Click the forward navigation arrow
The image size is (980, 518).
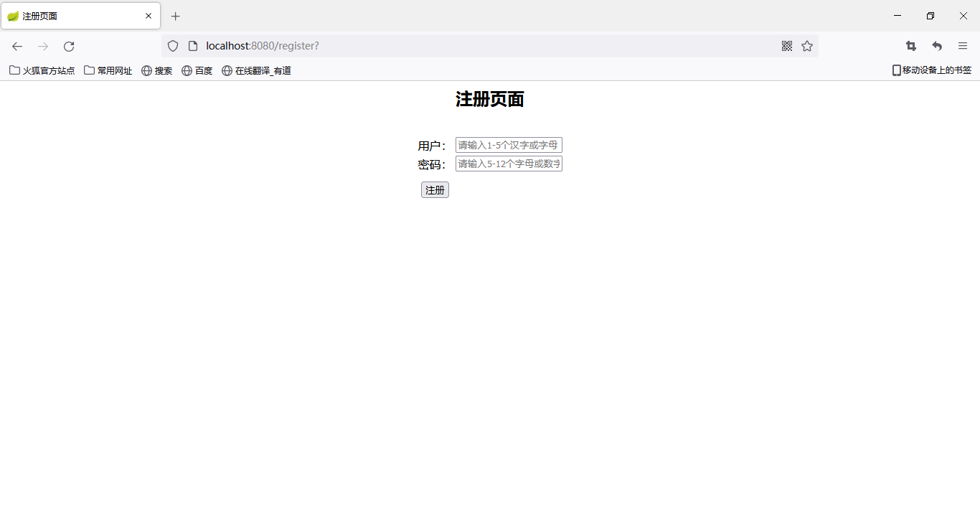tap(43, 46)
